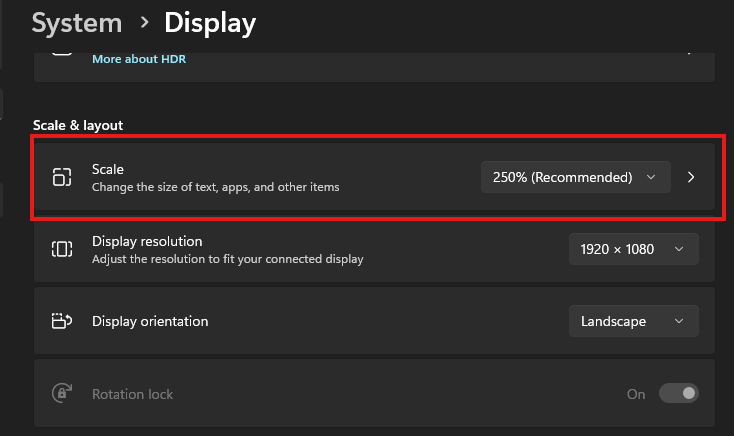Screen dimensions: 734x436
Task: Click the Display resolution monitor icon
Action: coord(62,249)
